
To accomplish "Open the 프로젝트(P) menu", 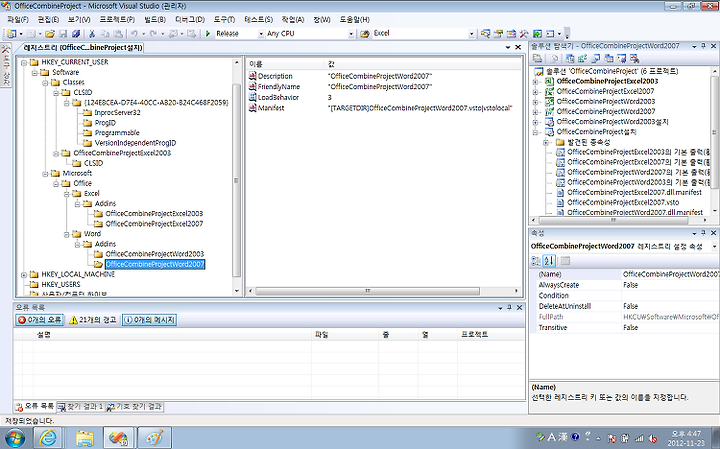I will click(117, 20).
